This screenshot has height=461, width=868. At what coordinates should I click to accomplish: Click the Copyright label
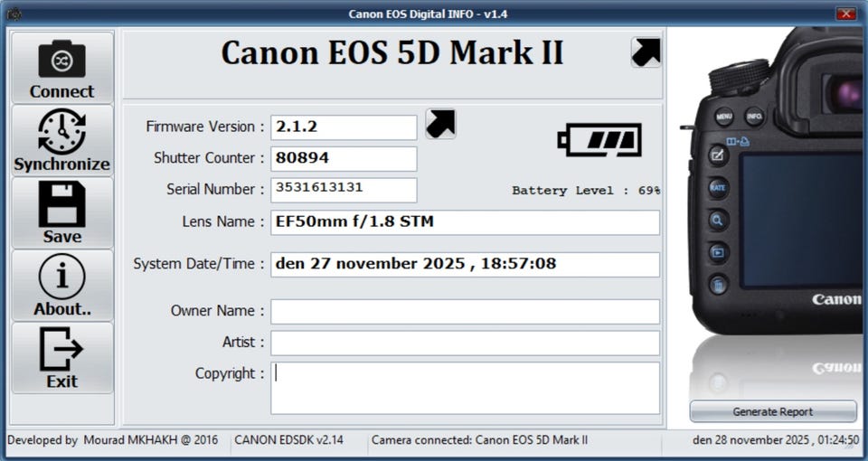coord(230,373)
